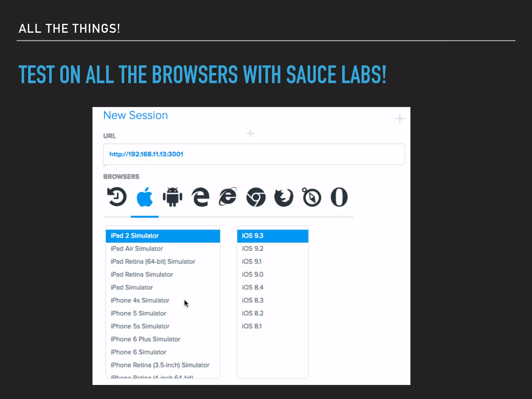Pick the Chrome browser icon
Image resolution: width=532 pixels, height=399 pixels.
pyautogui.click(x=256, y=197)
